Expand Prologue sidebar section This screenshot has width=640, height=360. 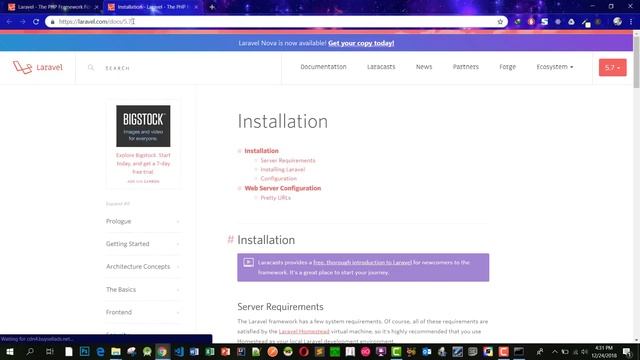(143, 221)
